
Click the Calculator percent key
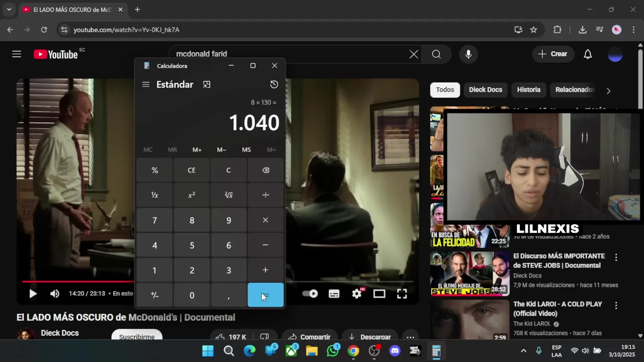[x=154, y=170]
